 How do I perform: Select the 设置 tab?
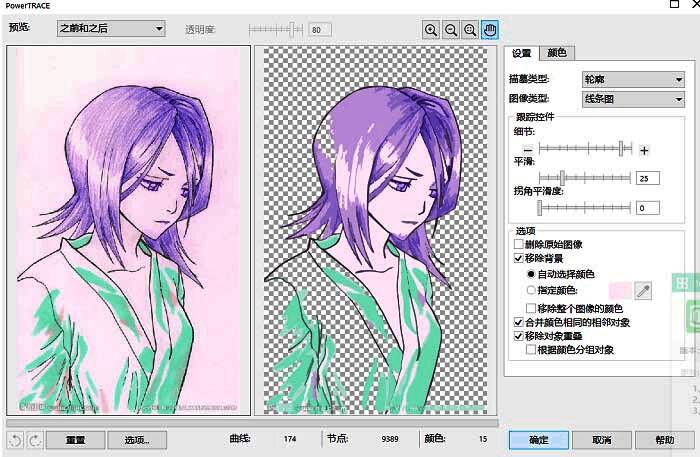point(522,53)
